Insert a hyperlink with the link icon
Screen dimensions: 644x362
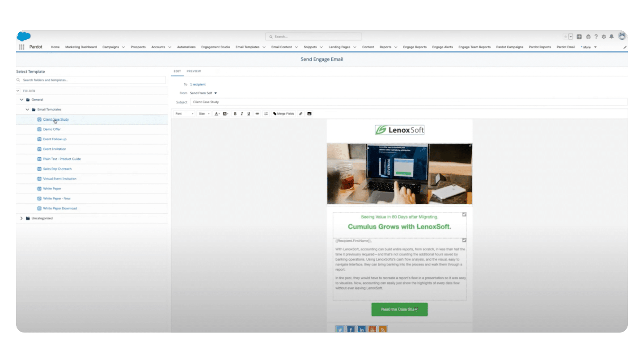[257, 114]
